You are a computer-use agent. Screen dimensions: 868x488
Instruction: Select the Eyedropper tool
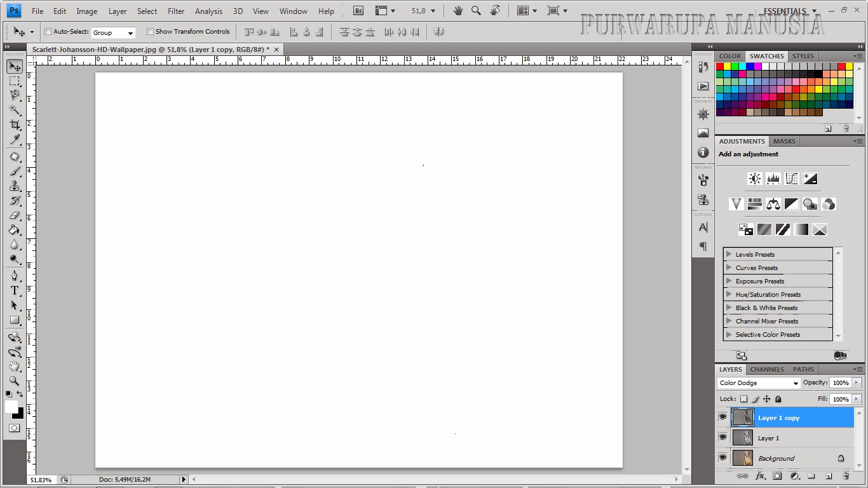coord(14,139)
